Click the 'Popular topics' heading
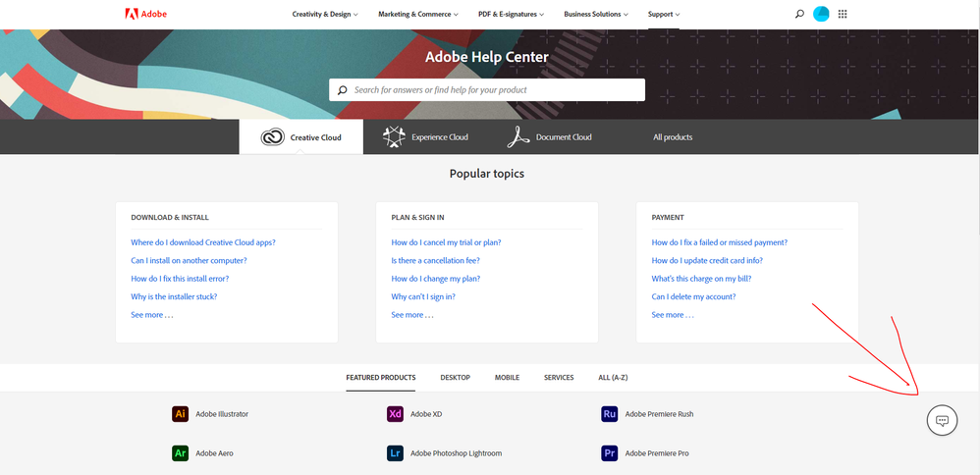The height and width of the screenshot is (475, 980). click(x=487, y=174)
